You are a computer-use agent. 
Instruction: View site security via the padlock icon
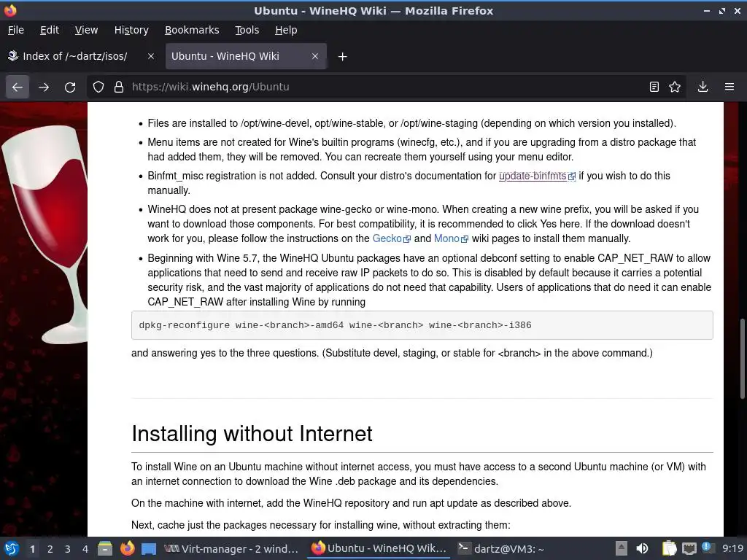(119, 87)
